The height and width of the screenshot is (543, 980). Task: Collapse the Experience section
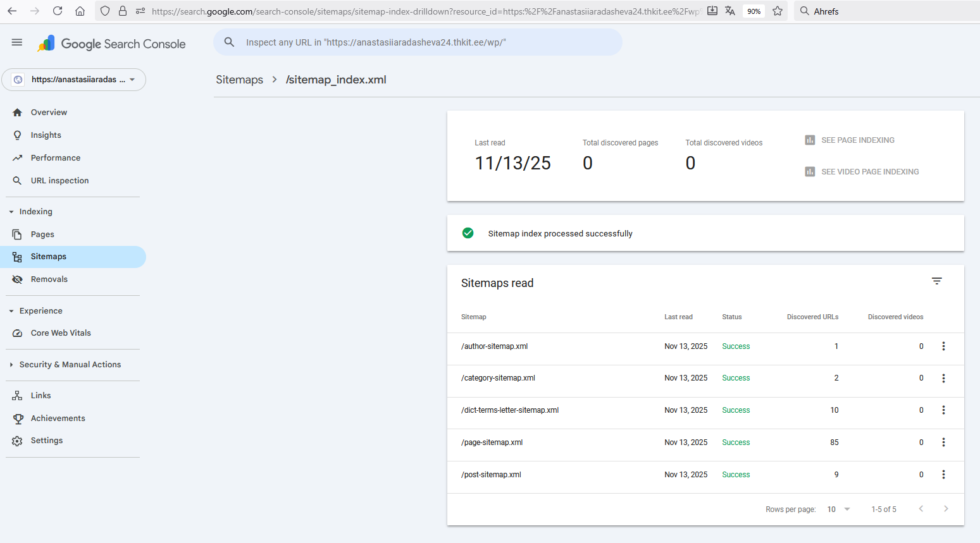coord(11,311)
